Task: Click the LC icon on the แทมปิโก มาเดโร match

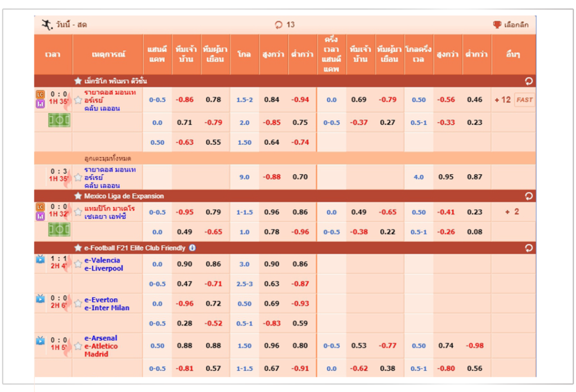Action: pyautogui.click(x=40, y=207)
